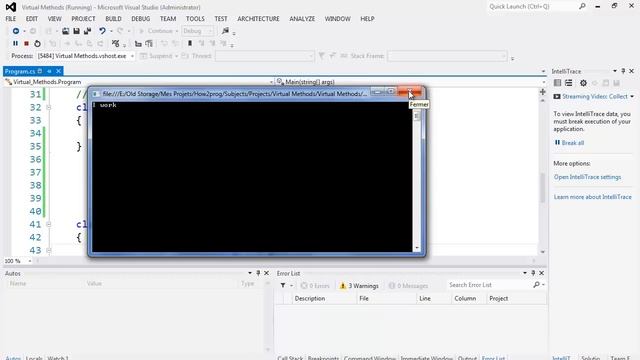
Task: Toggle pin on the Program.cs tab
Action: [49, 71]
